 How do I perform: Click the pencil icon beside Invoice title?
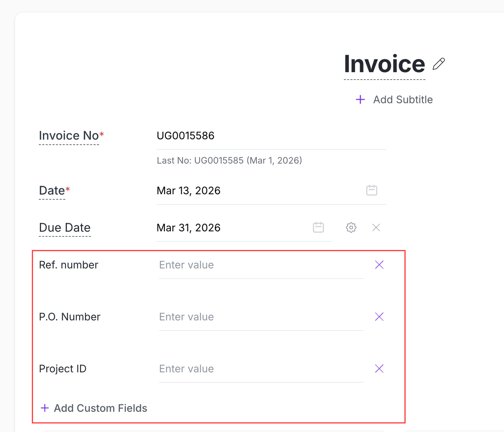(439, 64)
